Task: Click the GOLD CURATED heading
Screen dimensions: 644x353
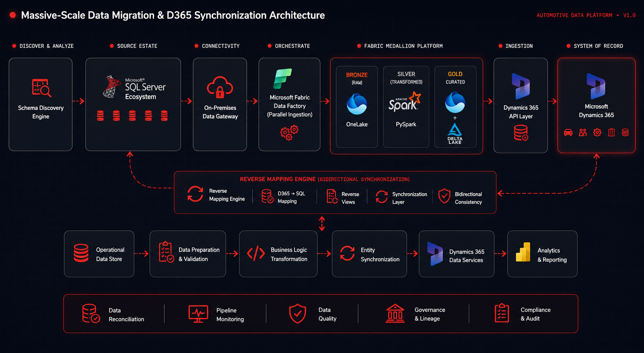Action: coord(455,78)
